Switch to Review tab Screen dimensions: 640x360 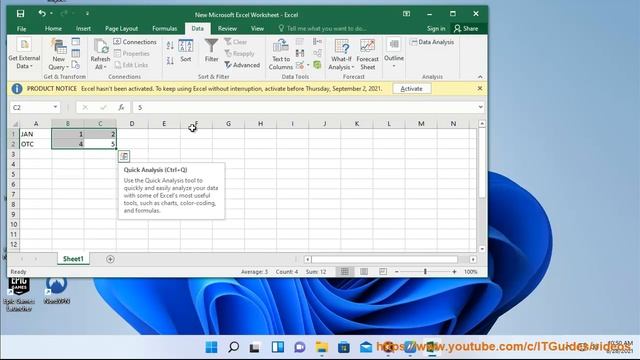227,29
